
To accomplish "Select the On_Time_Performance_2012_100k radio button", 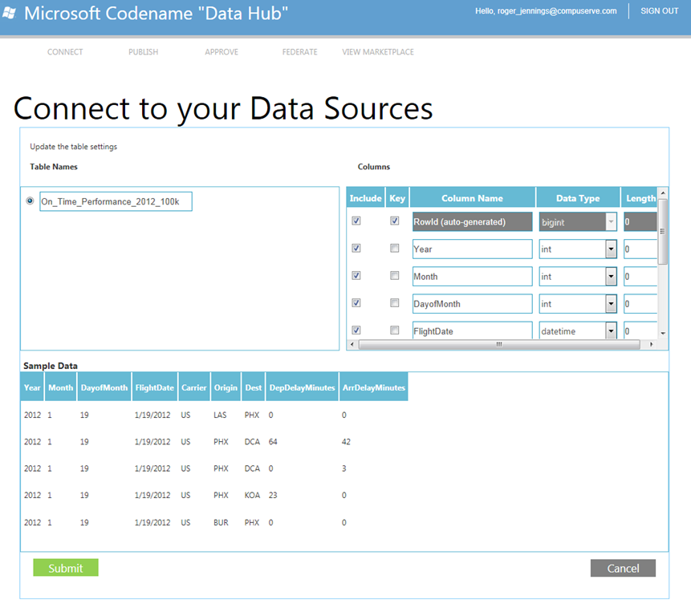I will [x=30, y=201].
